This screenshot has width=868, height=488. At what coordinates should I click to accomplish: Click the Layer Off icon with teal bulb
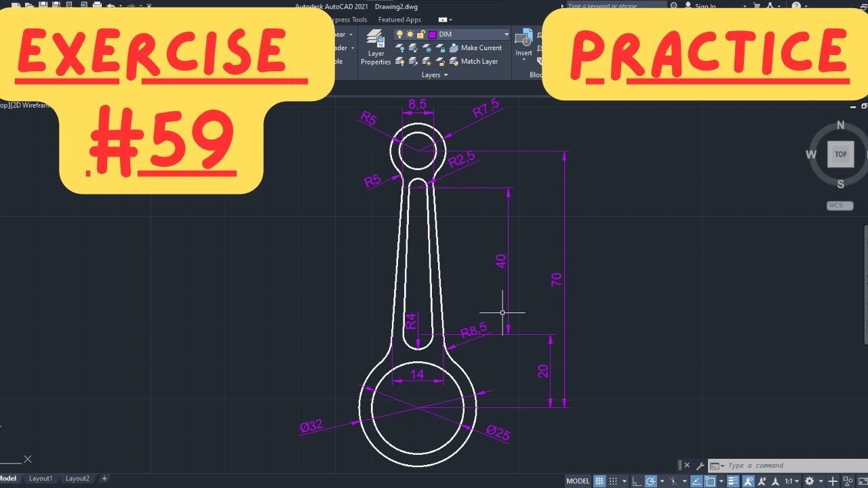(x=400, y=48)
